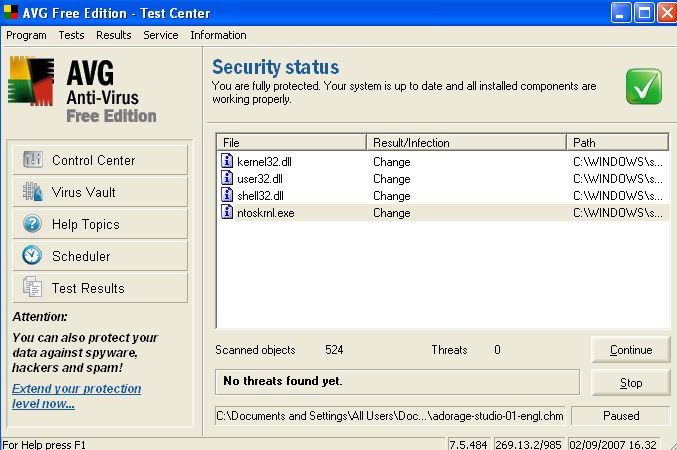Screen dimensions: 677x450
Task: Open the Service menu
Action: click(161, 35)
